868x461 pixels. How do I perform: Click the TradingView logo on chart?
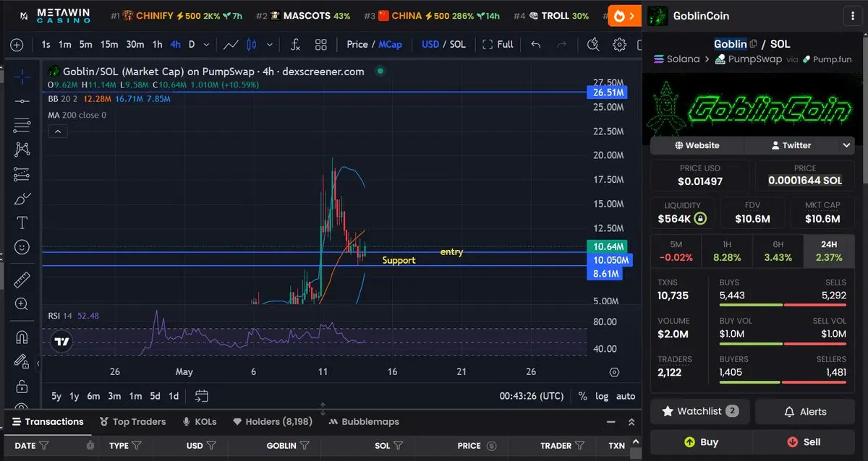click(61, 342)
